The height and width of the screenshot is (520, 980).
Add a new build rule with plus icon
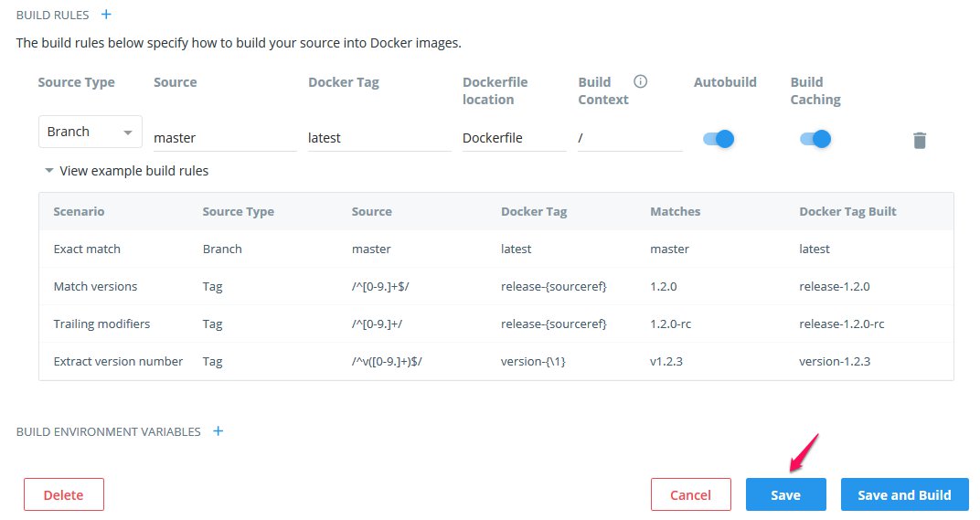[106, 15]
